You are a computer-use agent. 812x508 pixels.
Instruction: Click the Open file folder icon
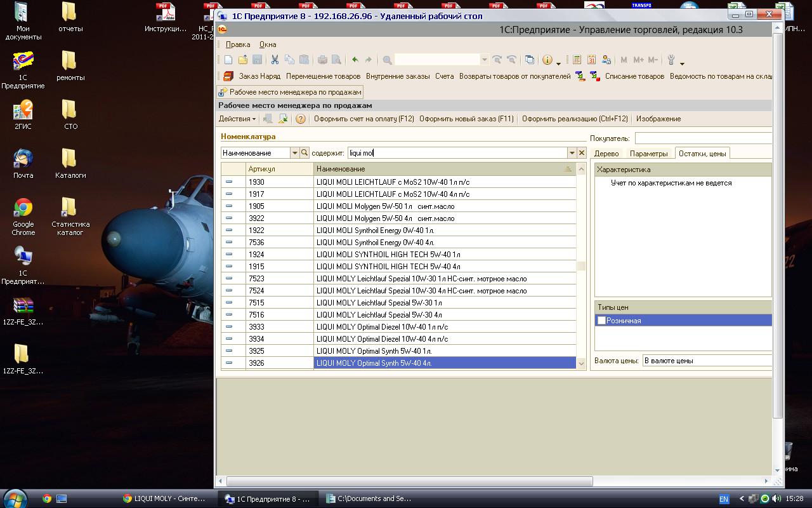tap(243, 60)
